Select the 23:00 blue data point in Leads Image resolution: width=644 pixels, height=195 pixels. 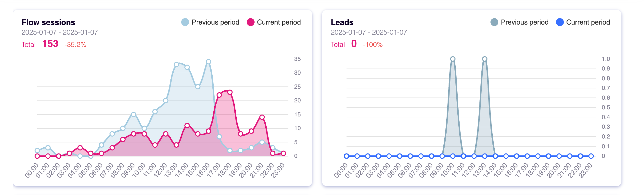[x=591, y=156]
